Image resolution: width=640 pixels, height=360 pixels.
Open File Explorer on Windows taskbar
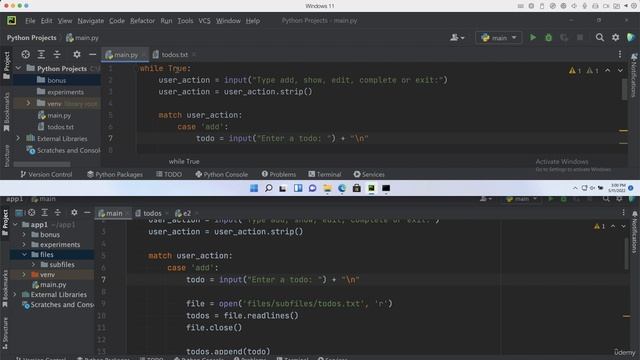pyautogui.click(x=327, y=188)
